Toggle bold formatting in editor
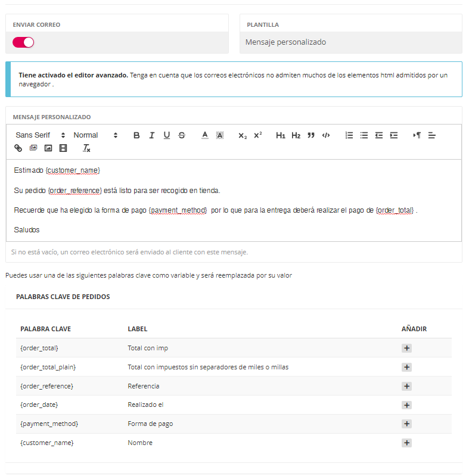The width and height of the screenshot is (469, 476). tap(136, 135)
